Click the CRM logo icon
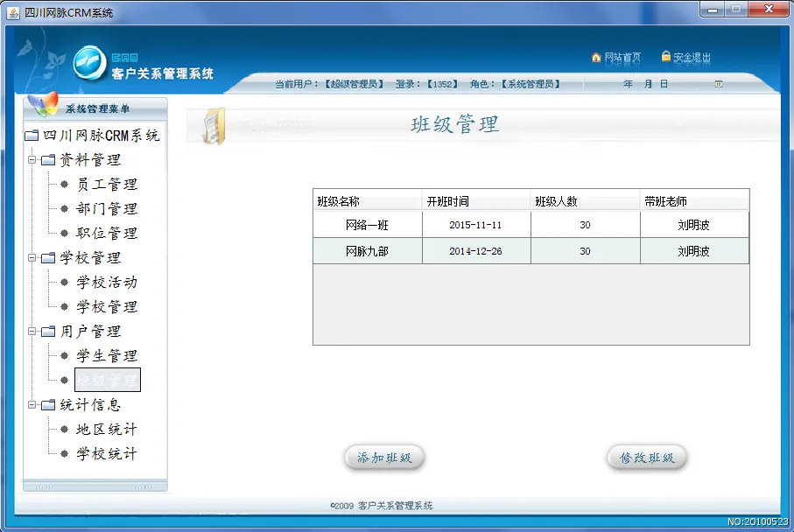 pyautogui.click(x=89, y=62)
